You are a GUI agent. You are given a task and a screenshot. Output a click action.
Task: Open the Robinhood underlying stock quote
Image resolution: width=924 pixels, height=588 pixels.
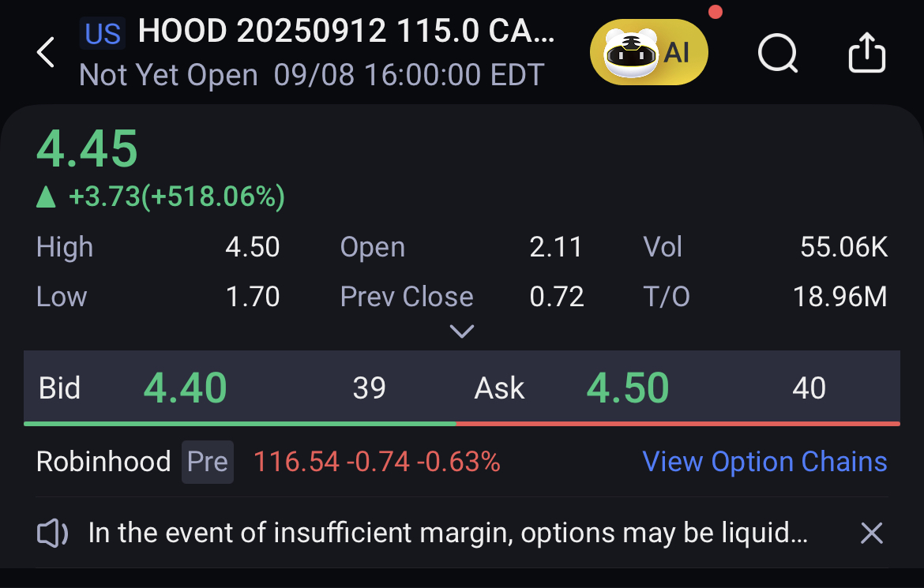pos(103,462)
